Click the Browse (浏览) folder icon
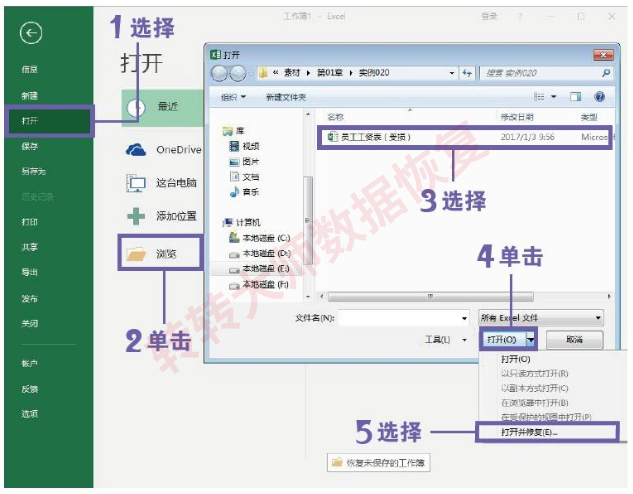Screen dimensions: 633x494 coord(136,254)
